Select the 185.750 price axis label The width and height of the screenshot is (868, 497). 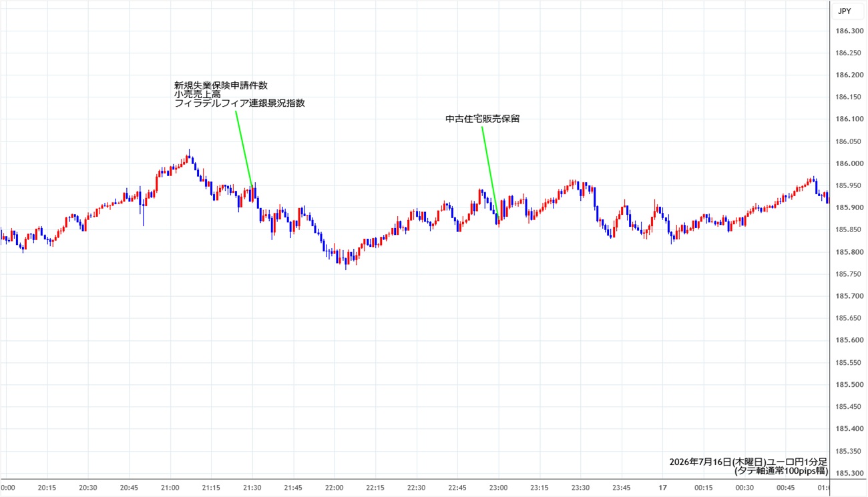pos(848,274)
